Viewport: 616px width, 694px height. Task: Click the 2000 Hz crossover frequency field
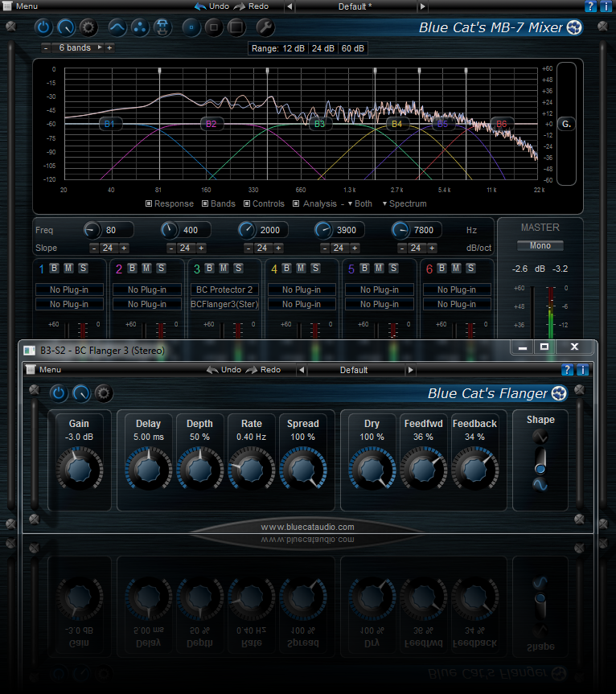tap(271, 230)
